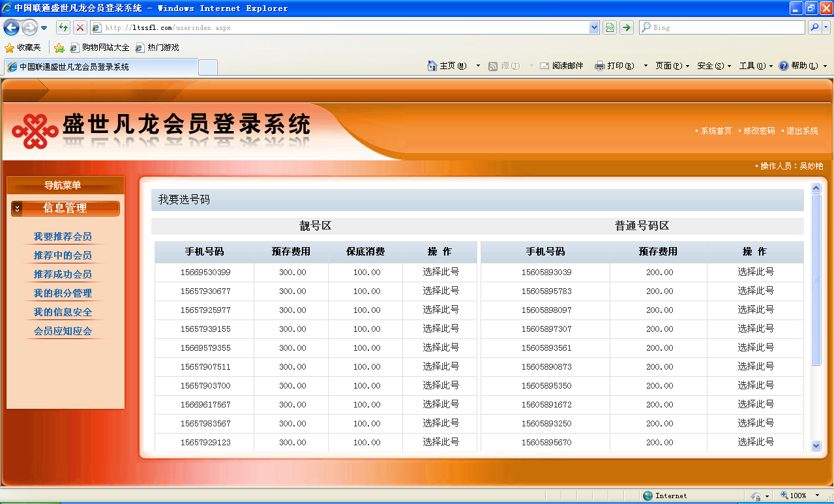Expand the 帮助 menu dropdown arrow at far right

(825, 66)
